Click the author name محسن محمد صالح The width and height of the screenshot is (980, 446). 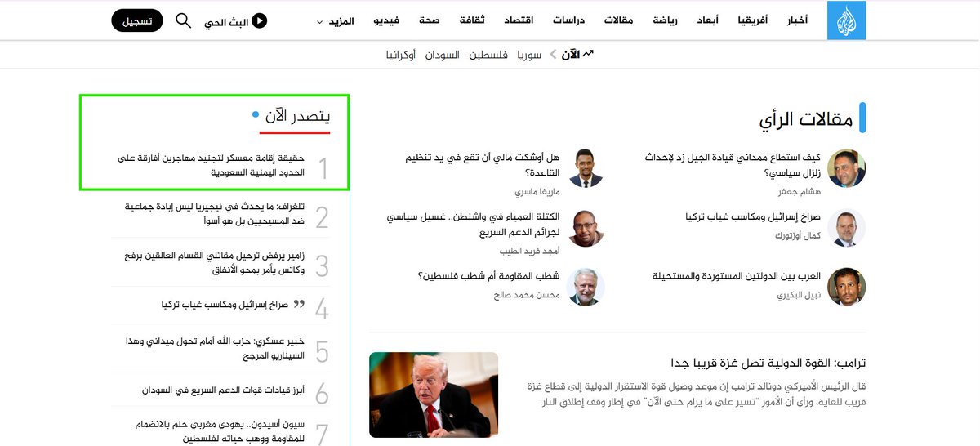527,295
